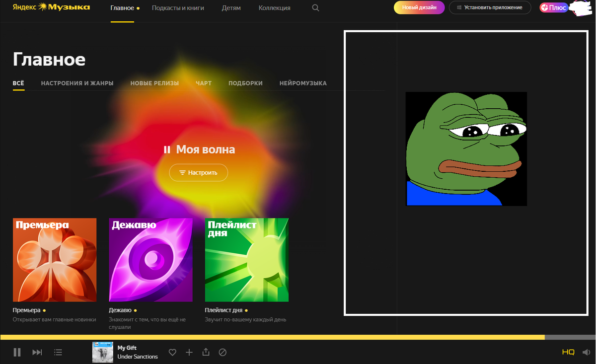Open the Главное navigation tab
This screenshot has width=596, height=364.
pyautogui.click(x=122, y=8)
